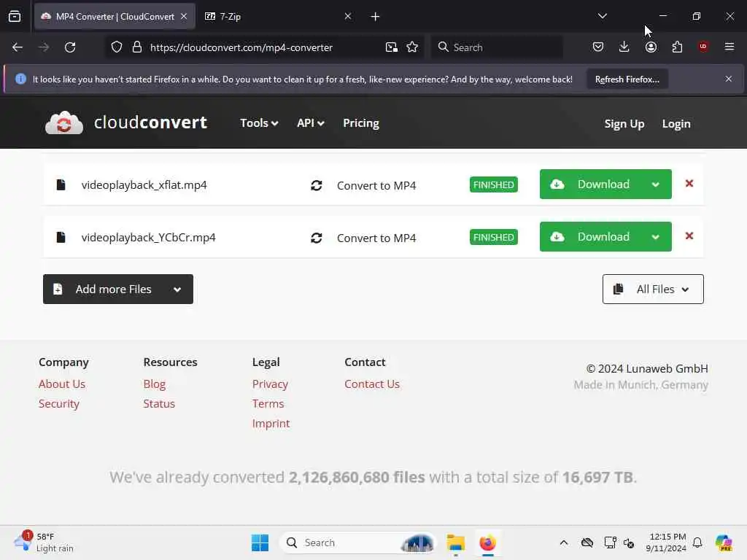Open the Copilot icon in the taskbar
This screenshot has height=560, width=747.
point(724,542)
